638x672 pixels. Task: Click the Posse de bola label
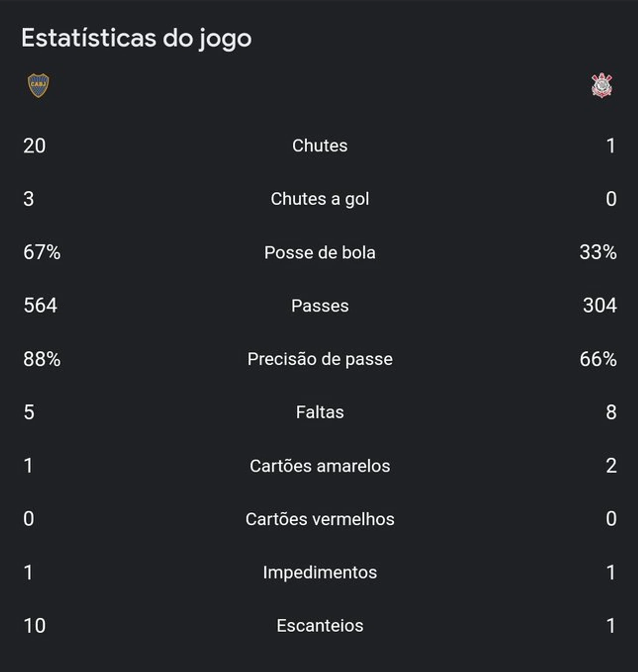point(320,253)
